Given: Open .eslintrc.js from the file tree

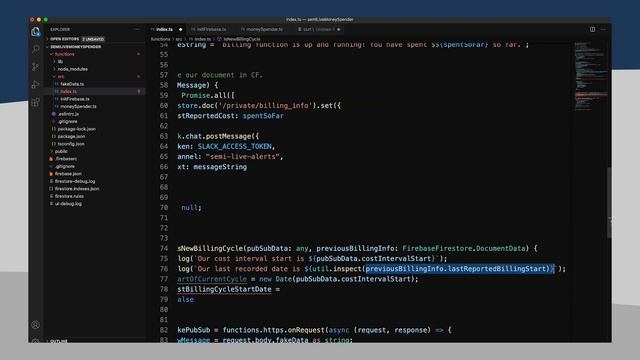Looking at the screenshot, I should pos(68,114).
